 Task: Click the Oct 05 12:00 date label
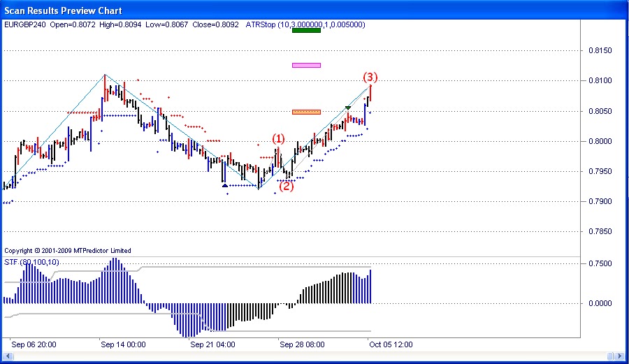(x=391, y=344)
